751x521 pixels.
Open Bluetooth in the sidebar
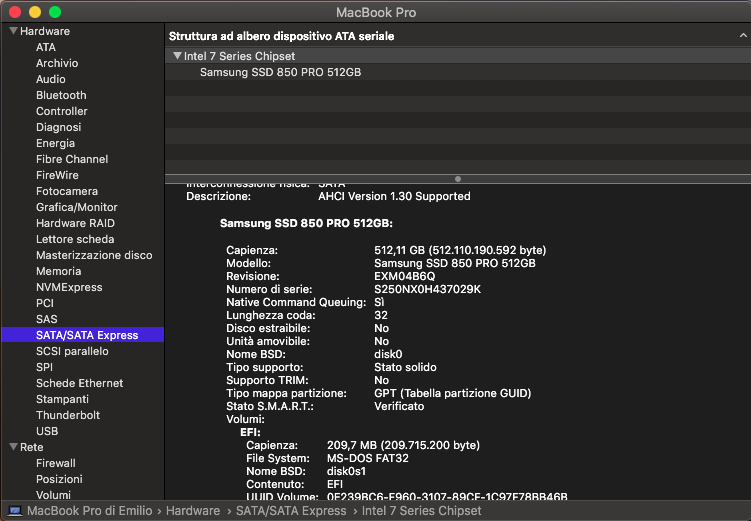pos(61,95)
